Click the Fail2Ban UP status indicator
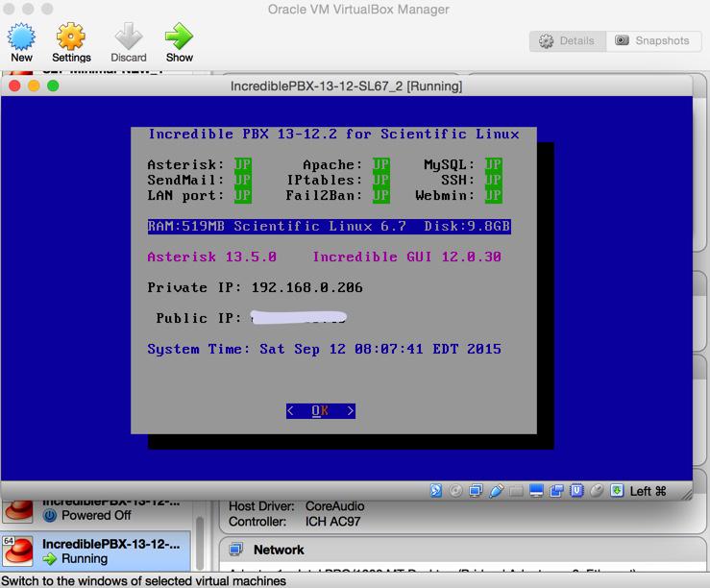710x588 pixels. (381, 195)
